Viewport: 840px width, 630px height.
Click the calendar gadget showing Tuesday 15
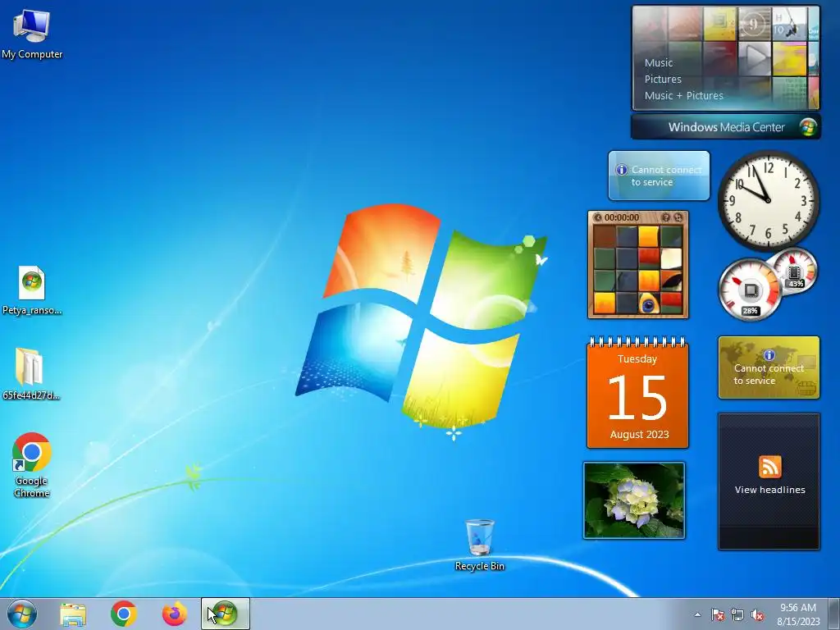[637, 392]
